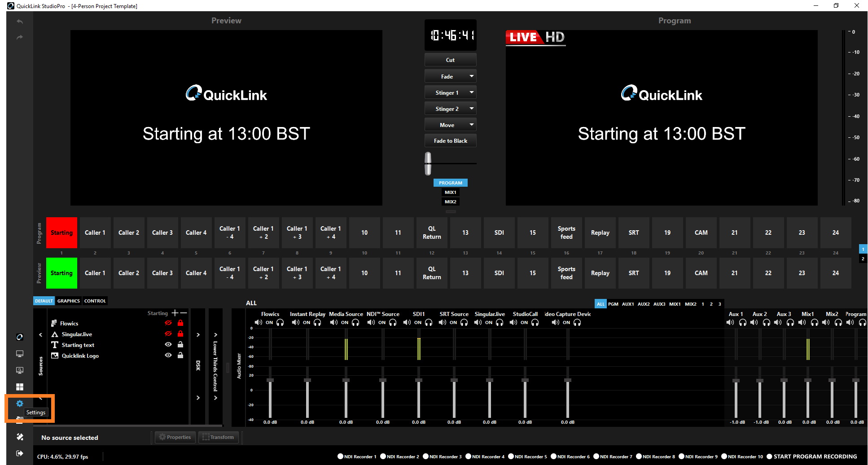Viewport: 868px width, 465px height.
Task: Select Caller 2 in the Preview row
Action: 129,273
